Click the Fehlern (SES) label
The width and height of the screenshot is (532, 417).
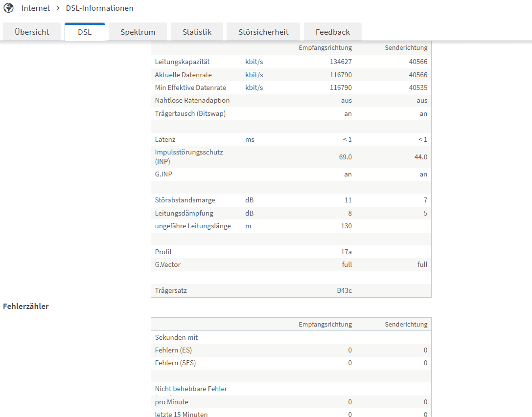coord(175,363)
